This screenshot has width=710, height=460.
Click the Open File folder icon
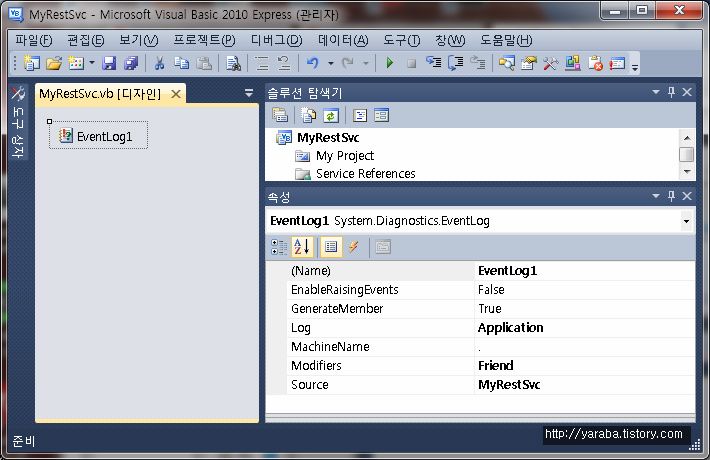tap(54, 63)
